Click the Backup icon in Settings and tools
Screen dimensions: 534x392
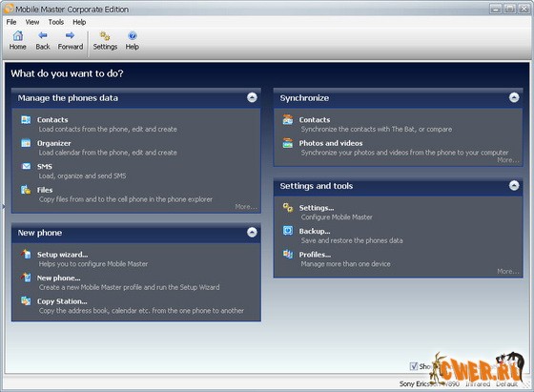pos(288,231)
